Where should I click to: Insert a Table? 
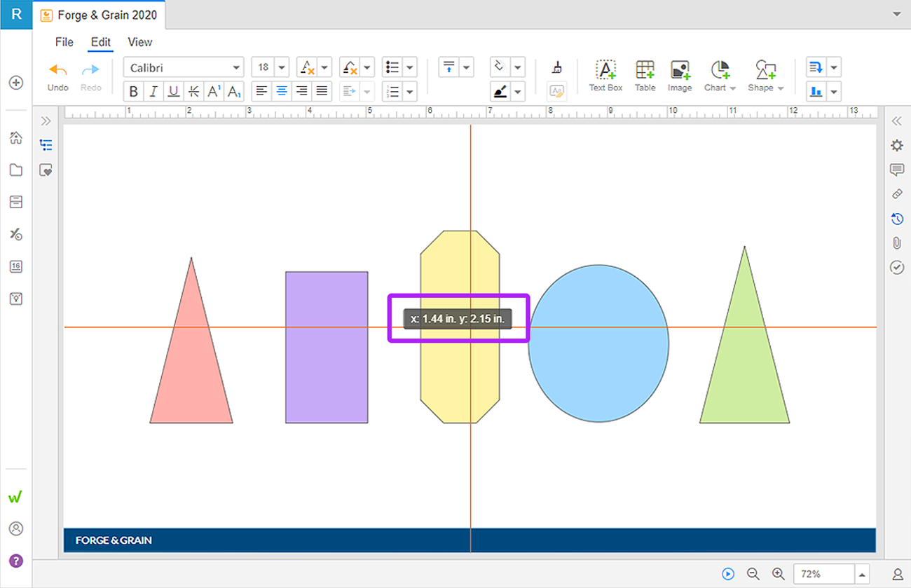645,76
